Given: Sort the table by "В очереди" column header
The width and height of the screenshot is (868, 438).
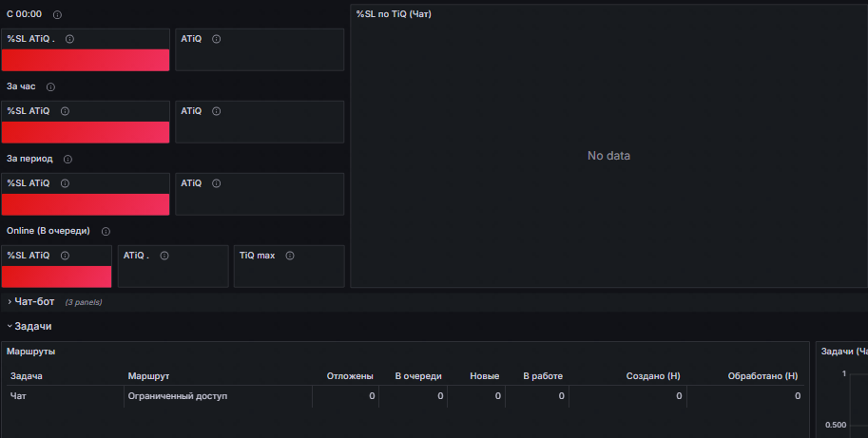Looking at the screenshot, I should click(418, 376).
